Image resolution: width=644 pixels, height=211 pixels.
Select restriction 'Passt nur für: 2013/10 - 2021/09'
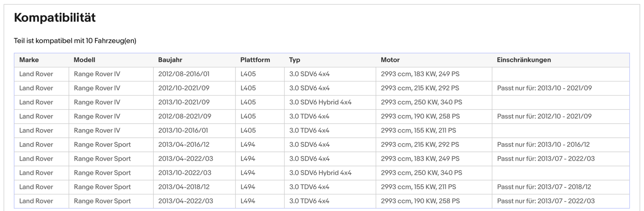544,88
